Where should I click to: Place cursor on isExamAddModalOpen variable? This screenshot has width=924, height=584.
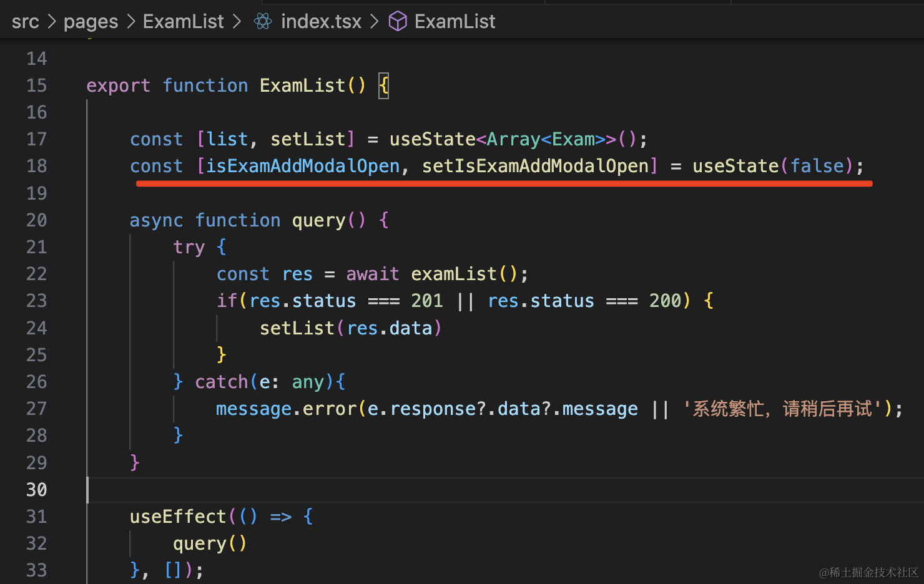click(303, 166)
